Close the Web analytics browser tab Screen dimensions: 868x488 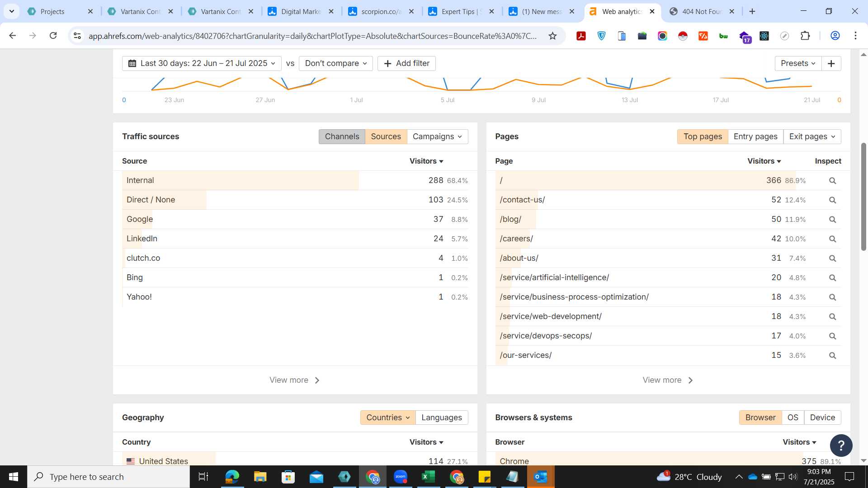point(652,12)
